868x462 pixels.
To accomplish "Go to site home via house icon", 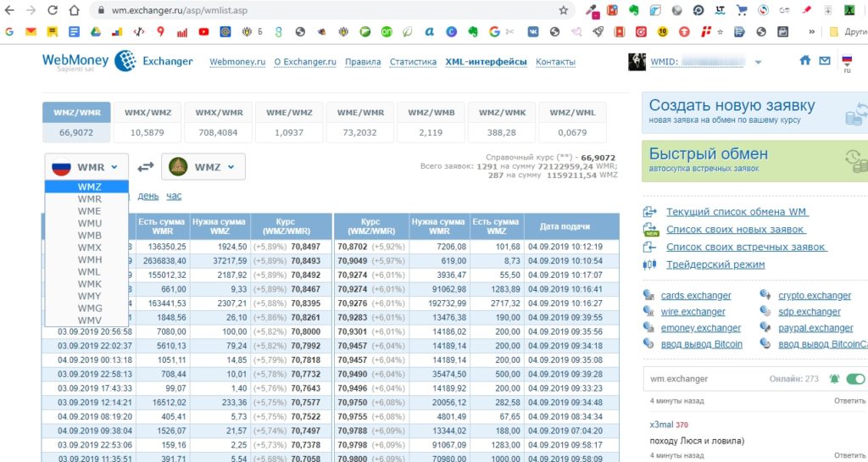I will click(805, 60).
